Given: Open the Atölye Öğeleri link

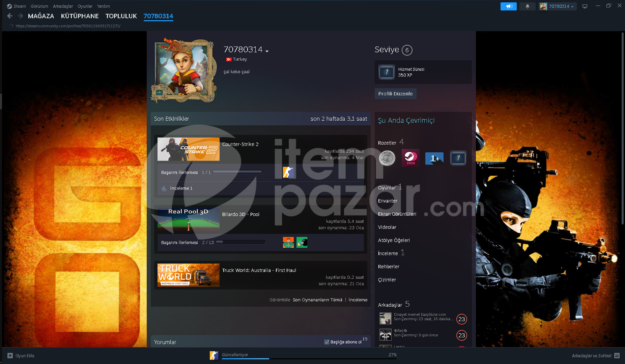Looking at the screenshot, I should [x=394, y=240].
